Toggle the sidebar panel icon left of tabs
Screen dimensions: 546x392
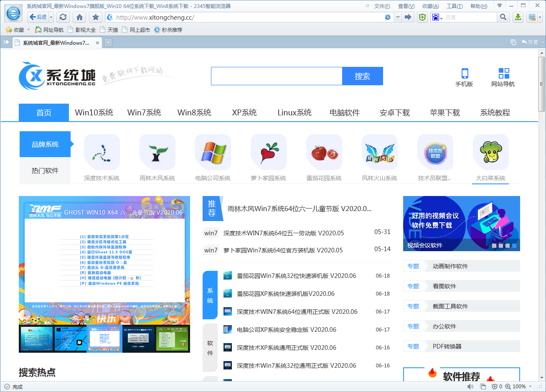coord(6,42)
